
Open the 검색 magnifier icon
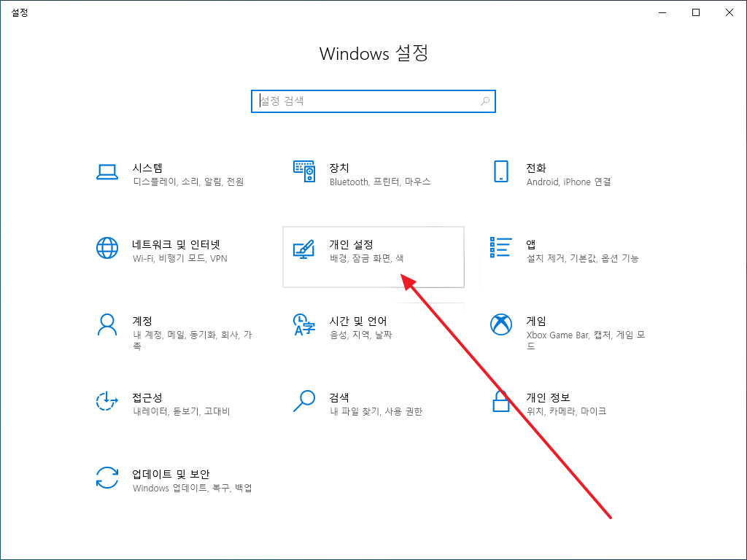pyautogui.click(x=304, y=401)
